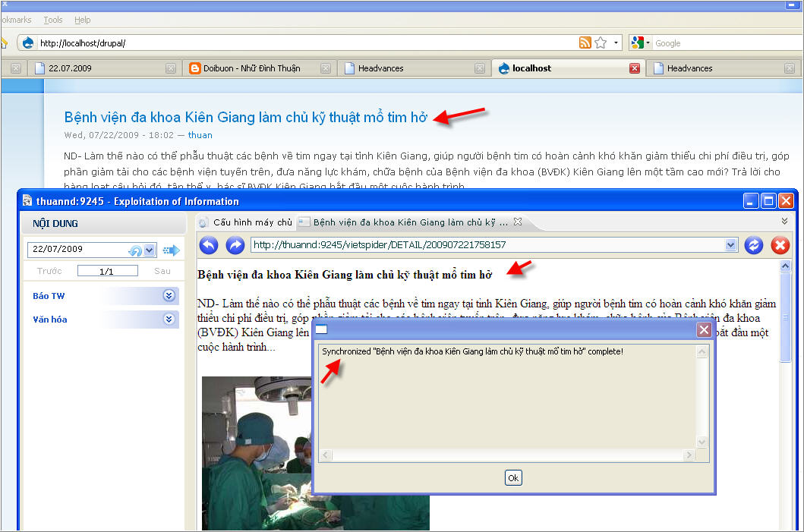This screenshot has width=804, height=532.
Task: Click Ok in the synchronized dialog
Action: 513,478
